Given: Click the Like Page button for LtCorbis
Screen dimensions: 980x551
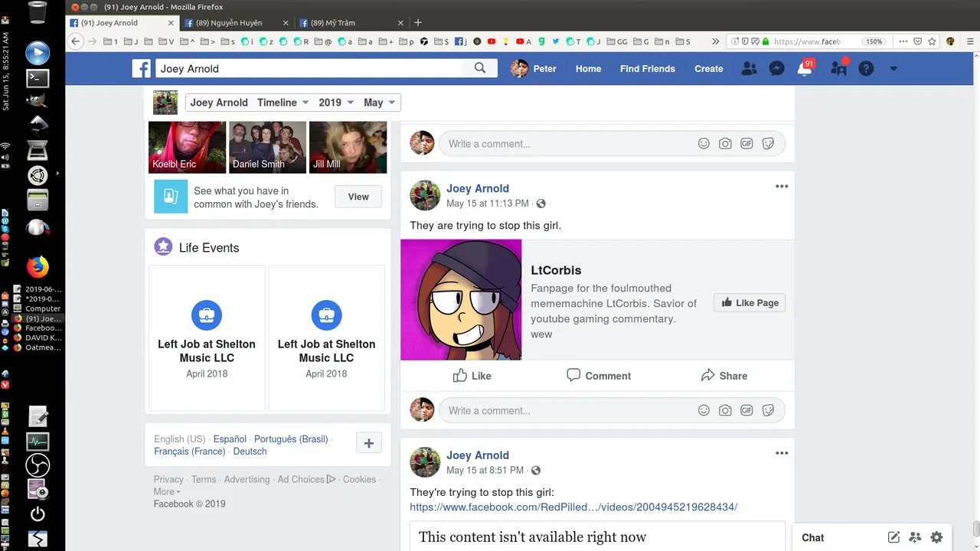Looking at the screenshot, I should [750, 303].
